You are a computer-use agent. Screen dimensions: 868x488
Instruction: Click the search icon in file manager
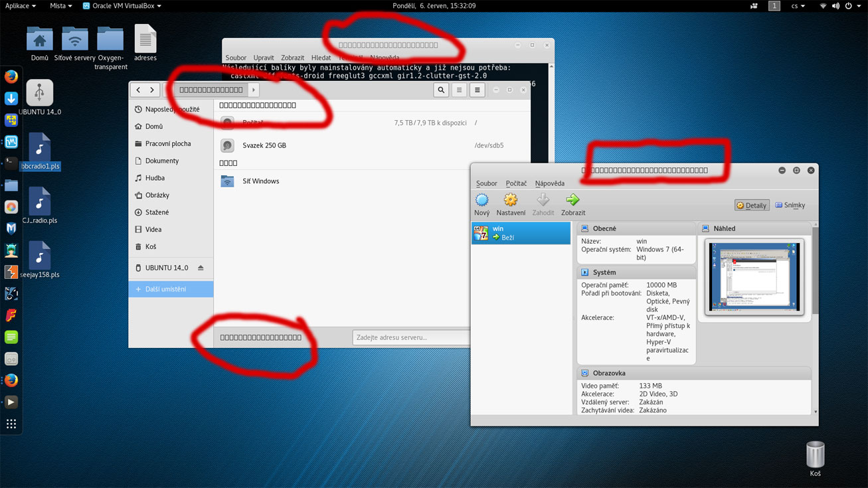tap(441, 90)
